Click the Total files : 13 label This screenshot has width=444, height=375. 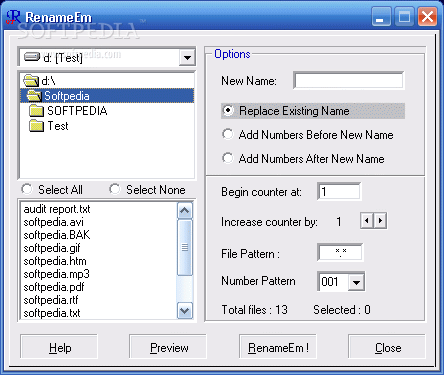pos(254,310)
